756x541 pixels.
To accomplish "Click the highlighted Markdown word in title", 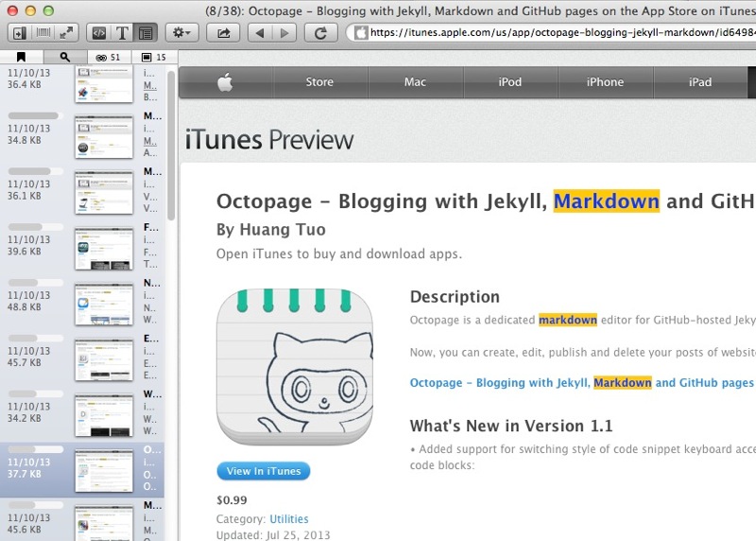I will [606, 201].
